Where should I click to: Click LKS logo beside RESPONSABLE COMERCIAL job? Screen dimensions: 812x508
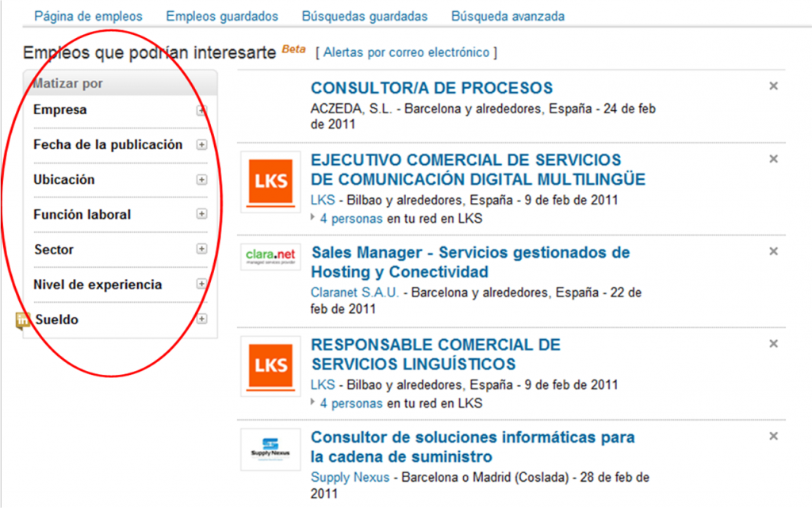271,366
